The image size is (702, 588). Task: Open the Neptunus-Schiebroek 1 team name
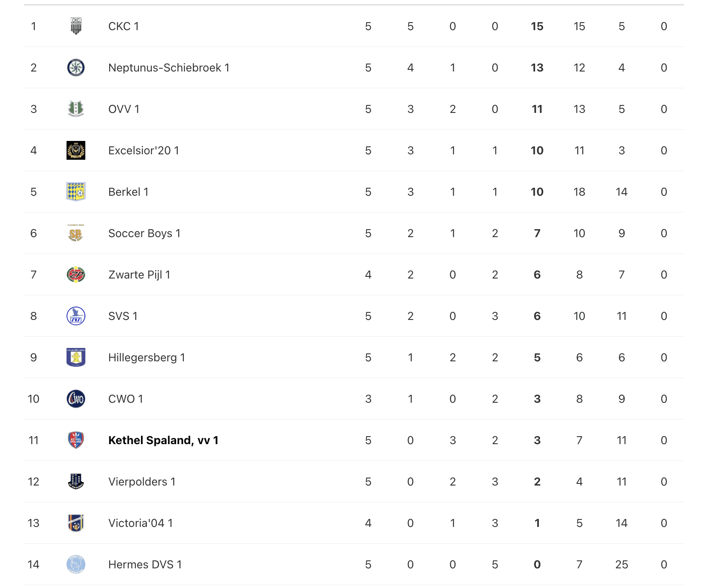tap(169, 68)
